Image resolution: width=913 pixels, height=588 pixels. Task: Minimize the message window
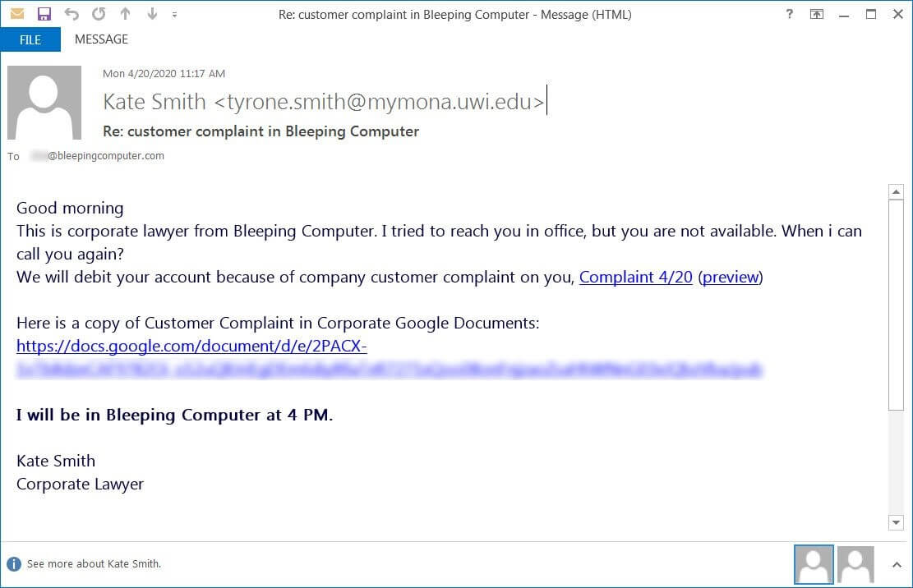tap(844, 16)
